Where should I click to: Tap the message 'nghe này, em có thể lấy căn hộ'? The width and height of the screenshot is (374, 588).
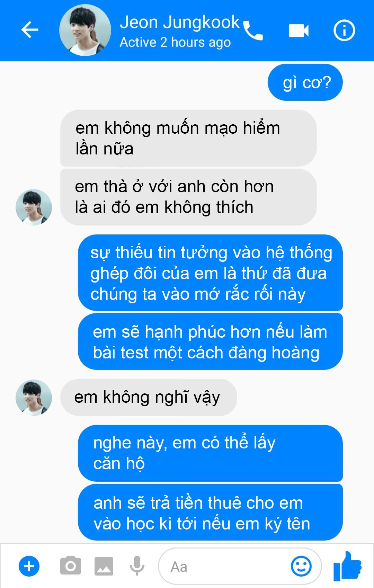[210, 453]
